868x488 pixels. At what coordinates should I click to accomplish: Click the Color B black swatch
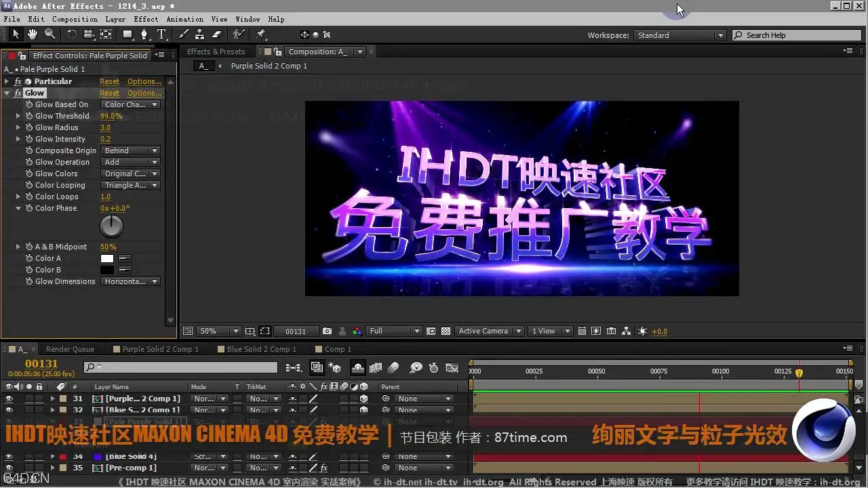(x=107, y=270)
